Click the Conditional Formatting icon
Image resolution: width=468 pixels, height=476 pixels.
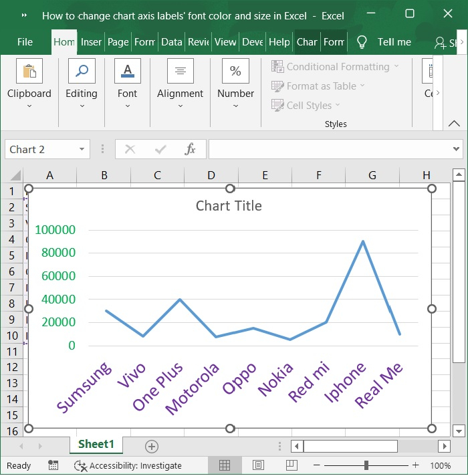click(x=277, y=66)
